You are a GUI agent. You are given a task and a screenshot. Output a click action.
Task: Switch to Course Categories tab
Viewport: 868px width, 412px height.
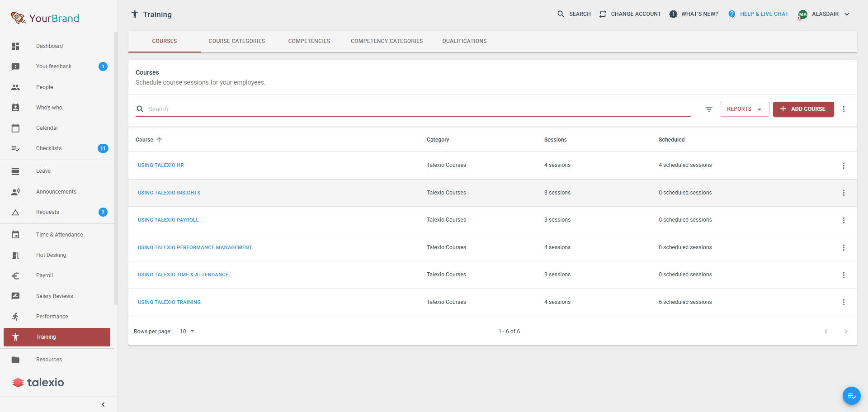(x=237, y=41)
